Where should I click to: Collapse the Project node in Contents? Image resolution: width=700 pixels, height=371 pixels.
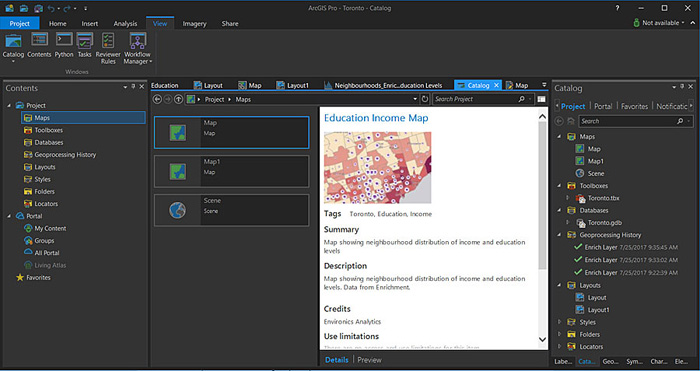9,105
